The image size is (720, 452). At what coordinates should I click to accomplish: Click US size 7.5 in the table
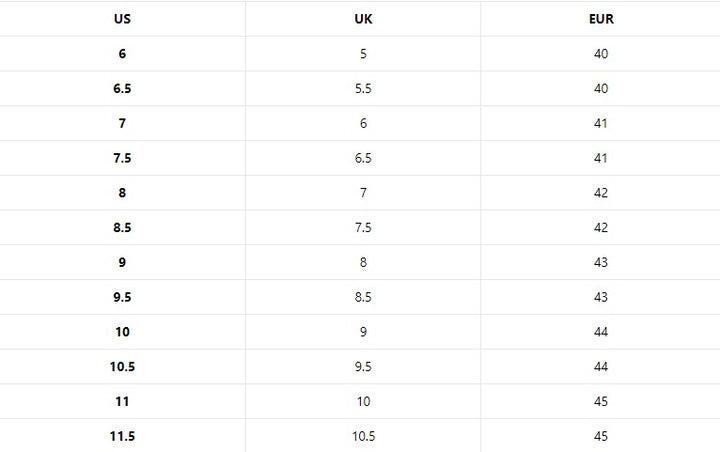(122, 158)
